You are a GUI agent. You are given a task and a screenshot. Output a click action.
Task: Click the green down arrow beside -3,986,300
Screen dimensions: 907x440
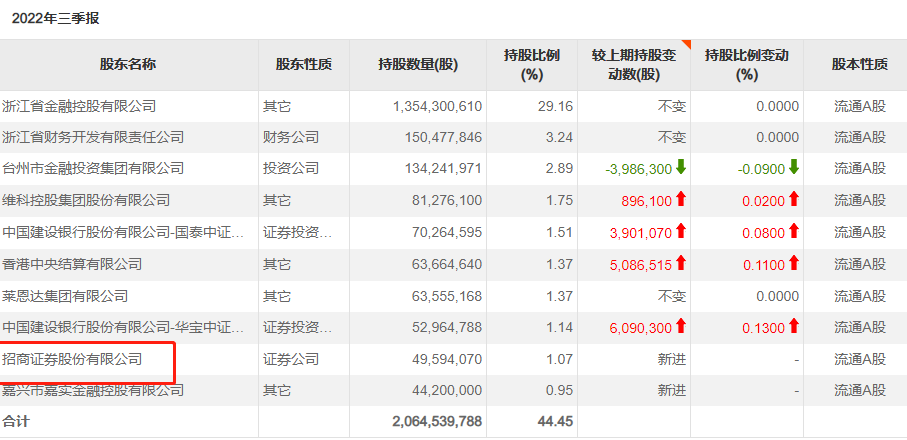[680, 168]
